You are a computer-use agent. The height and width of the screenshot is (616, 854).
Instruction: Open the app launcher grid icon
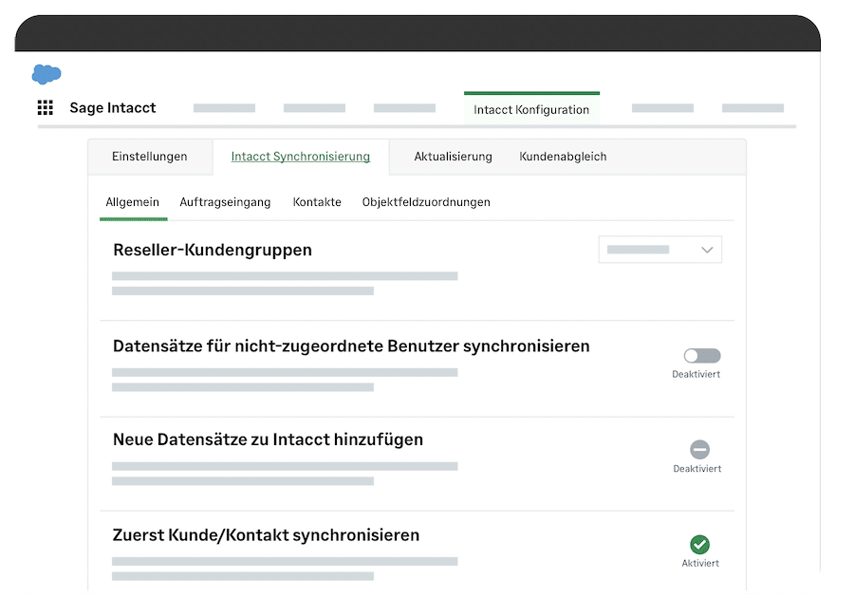coord(46,108)
